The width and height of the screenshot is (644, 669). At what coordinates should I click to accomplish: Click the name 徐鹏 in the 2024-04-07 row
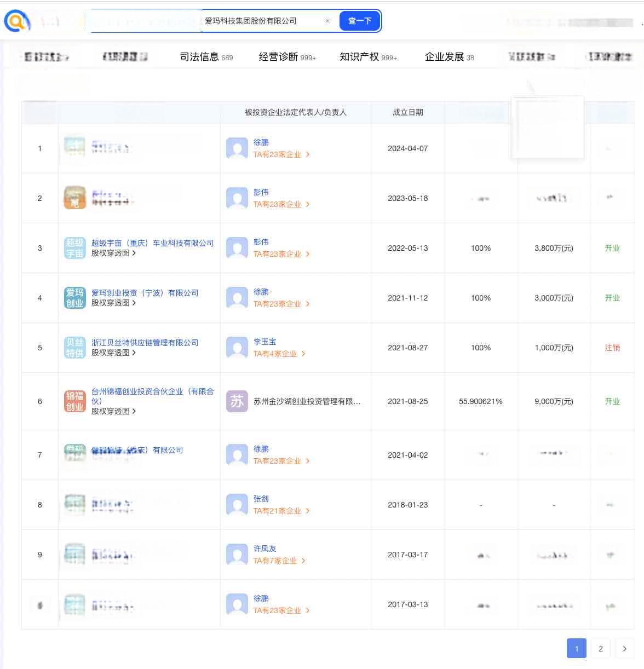coord(261,142)
